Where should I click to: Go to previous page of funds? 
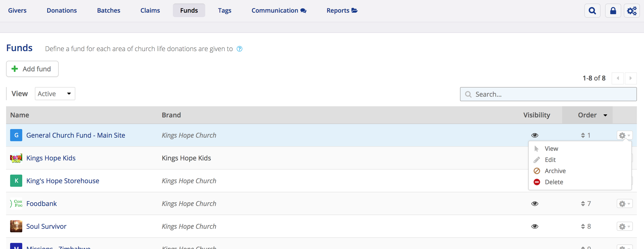tap(618, 78)
